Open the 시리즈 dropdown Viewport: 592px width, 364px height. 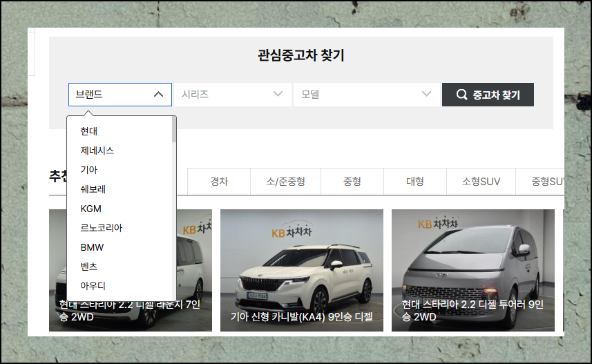[x=233, y=95]
